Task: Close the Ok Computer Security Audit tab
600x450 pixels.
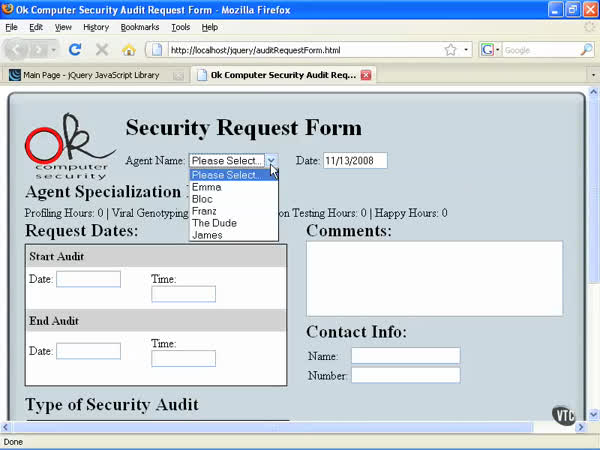Action: point(366,75)
